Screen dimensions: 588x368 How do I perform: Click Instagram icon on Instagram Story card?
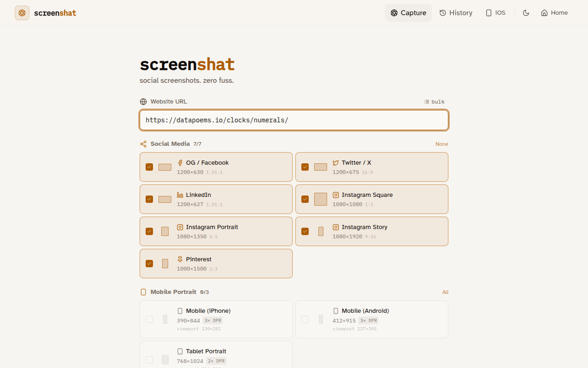(336, 227)
